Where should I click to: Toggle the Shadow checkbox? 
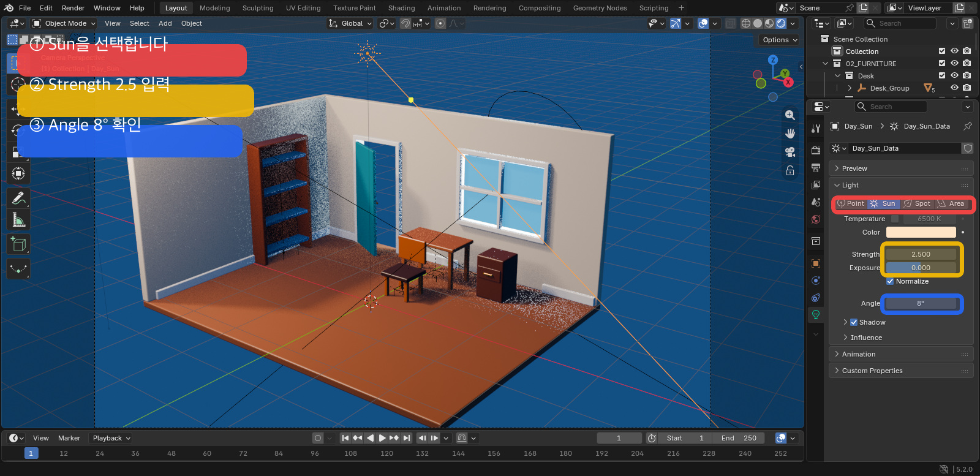854,322
